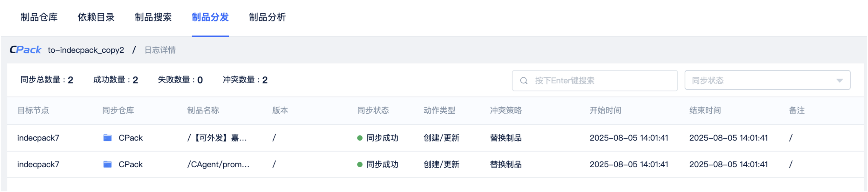Screen dimensions: 868x192
Task: Click the CPack logo icon in breadcrumb
Action: click(x=25, y=50)
